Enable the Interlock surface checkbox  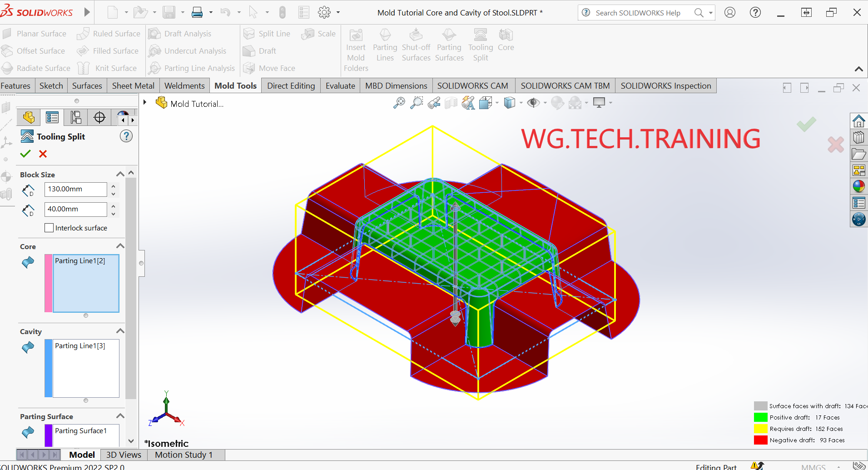(49, 228)
